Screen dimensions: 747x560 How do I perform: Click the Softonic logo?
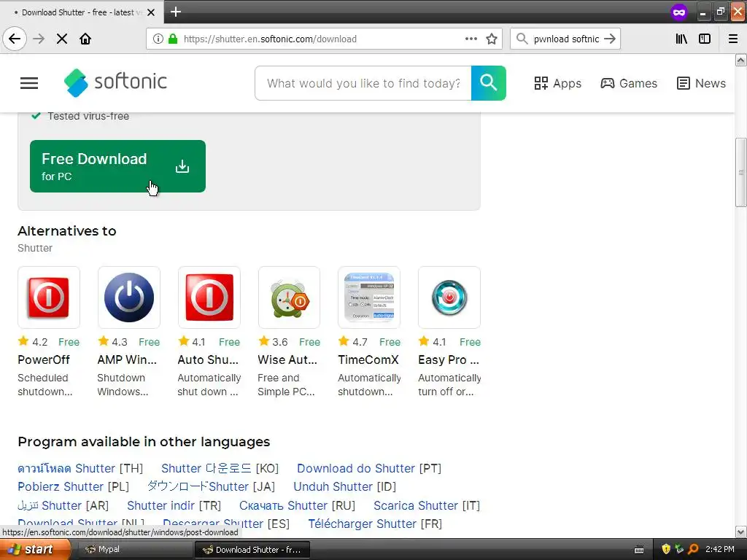click(x=115, y=83)
